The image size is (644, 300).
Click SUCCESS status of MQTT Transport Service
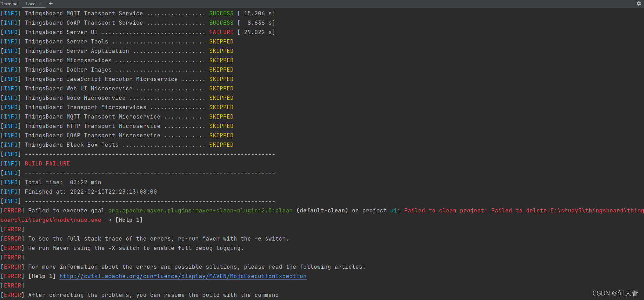pos(221,14)
